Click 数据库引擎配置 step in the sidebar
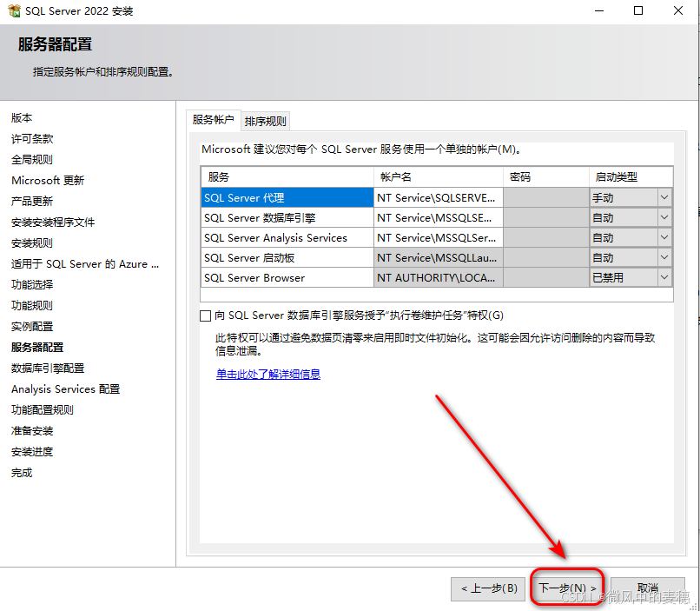This screenshot has height=611, width=700. (x=48, y=368)
